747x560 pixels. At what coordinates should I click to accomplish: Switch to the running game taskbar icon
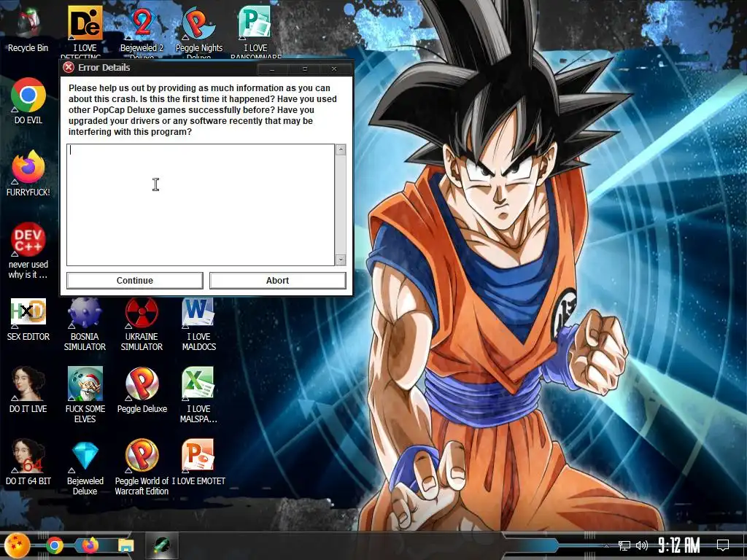(x=162, y=545)
